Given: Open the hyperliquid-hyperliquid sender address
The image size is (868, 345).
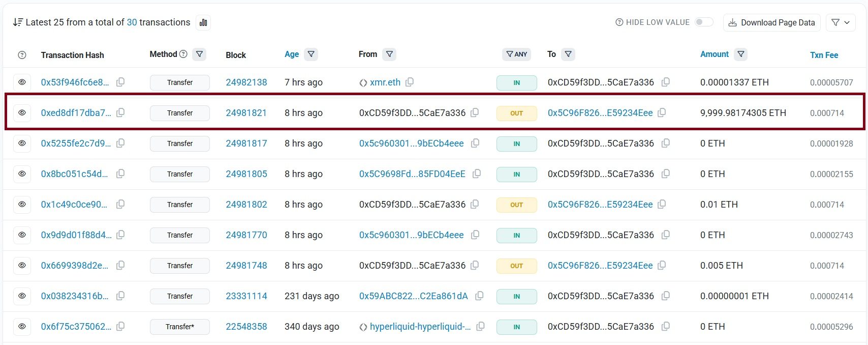Looking at the screenshot, I should (x=420, y=326).
